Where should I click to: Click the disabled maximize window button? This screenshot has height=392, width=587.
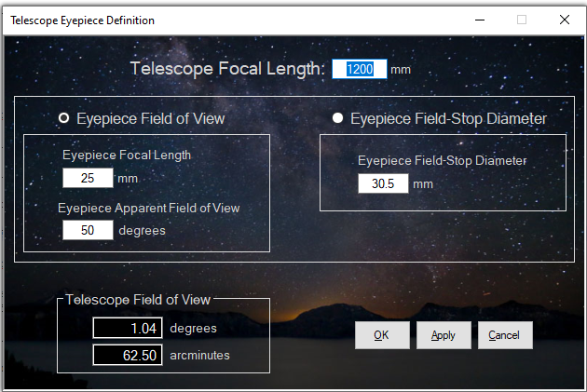(x=522, y=20)
